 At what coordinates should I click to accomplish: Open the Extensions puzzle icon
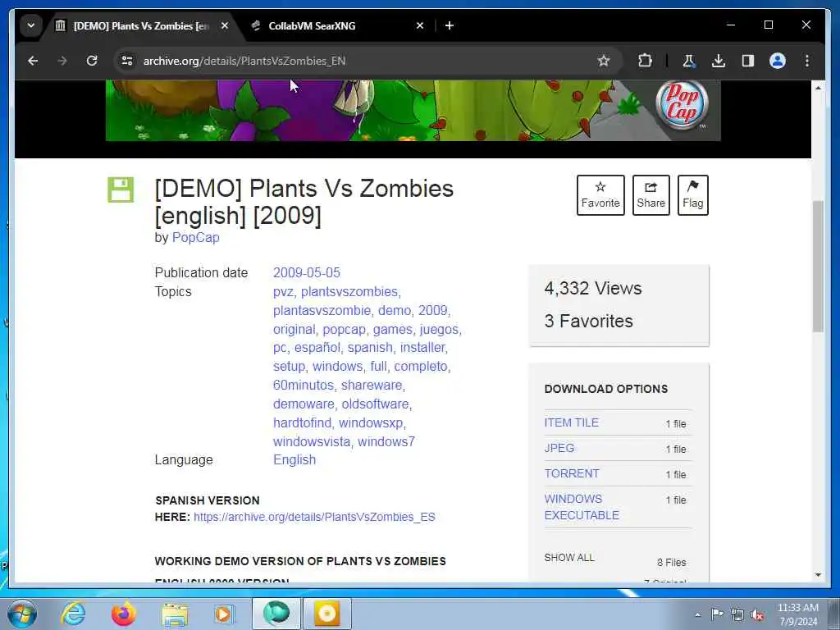645,61
